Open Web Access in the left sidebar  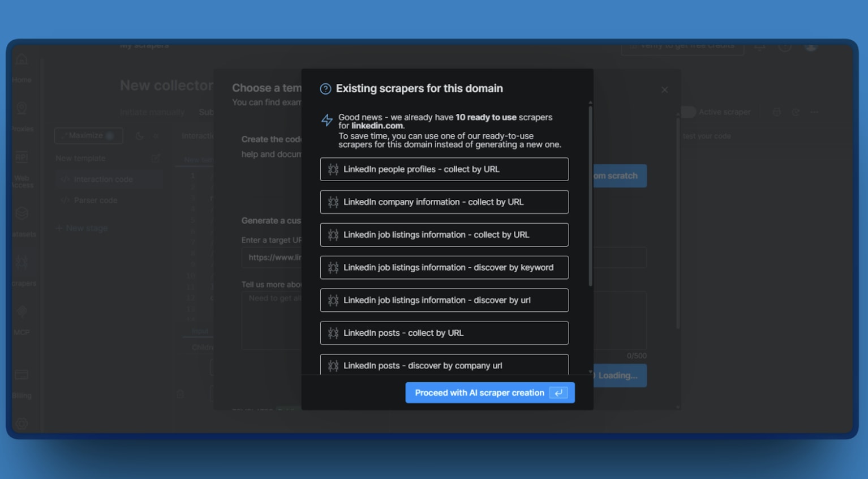(22, 169)
